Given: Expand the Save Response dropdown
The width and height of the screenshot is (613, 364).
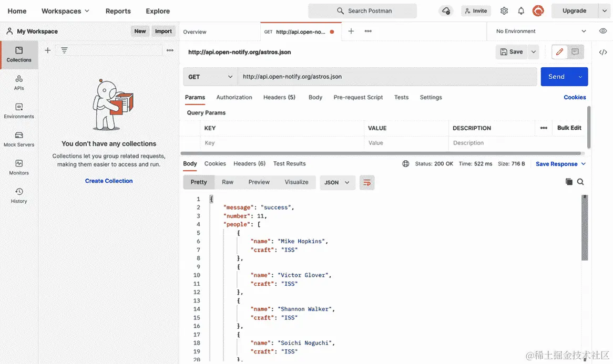Looking at the screenshot, I should click(560, 164).
